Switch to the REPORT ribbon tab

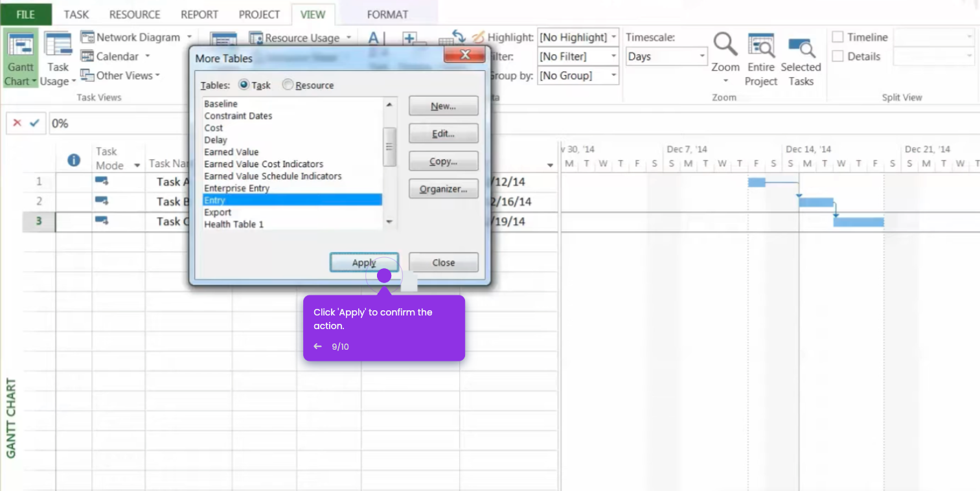[x=199, y=14]
